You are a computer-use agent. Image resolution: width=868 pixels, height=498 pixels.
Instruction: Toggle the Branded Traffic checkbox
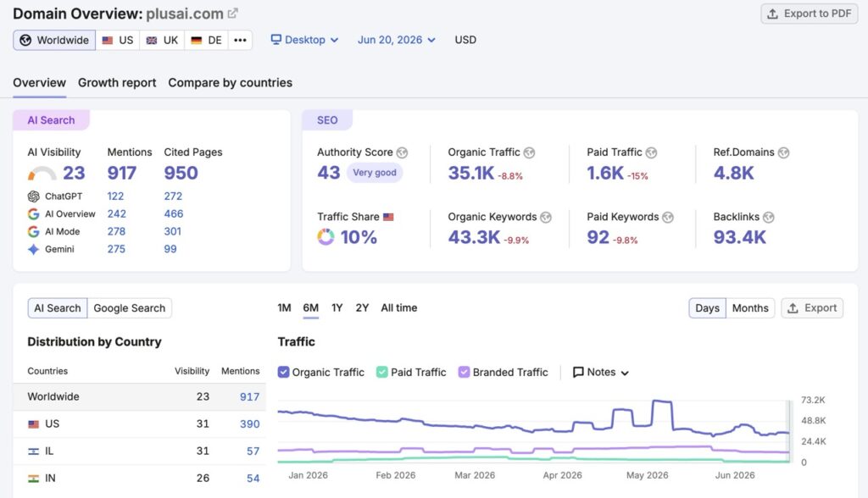(464, 373)
